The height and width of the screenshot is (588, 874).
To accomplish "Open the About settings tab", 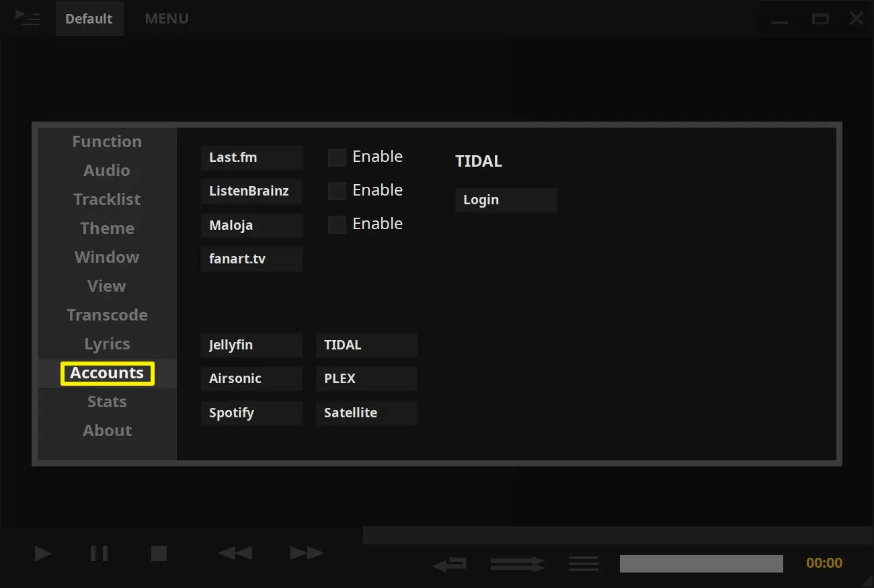I will pyautogui.click(x=107, y=431).
